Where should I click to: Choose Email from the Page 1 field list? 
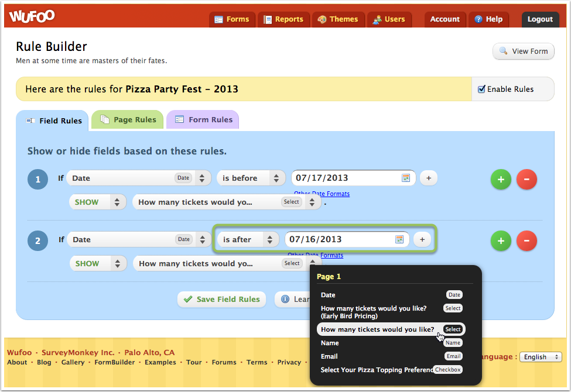391,356
